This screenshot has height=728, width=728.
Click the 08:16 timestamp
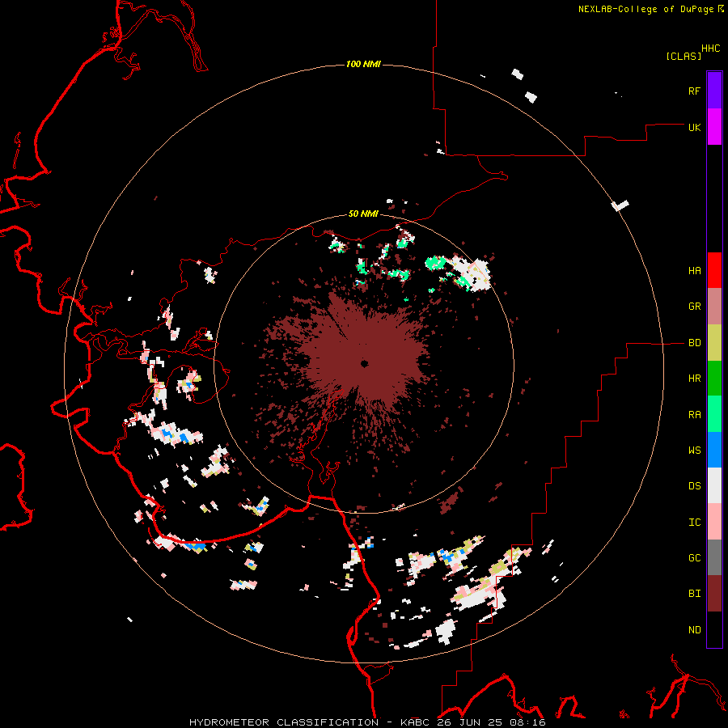tap(527, 722)
